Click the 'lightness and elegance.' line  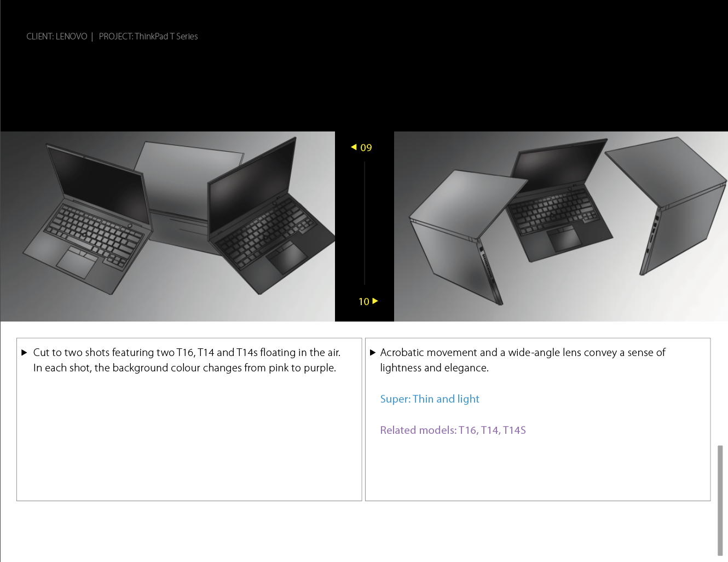(434, 368)
